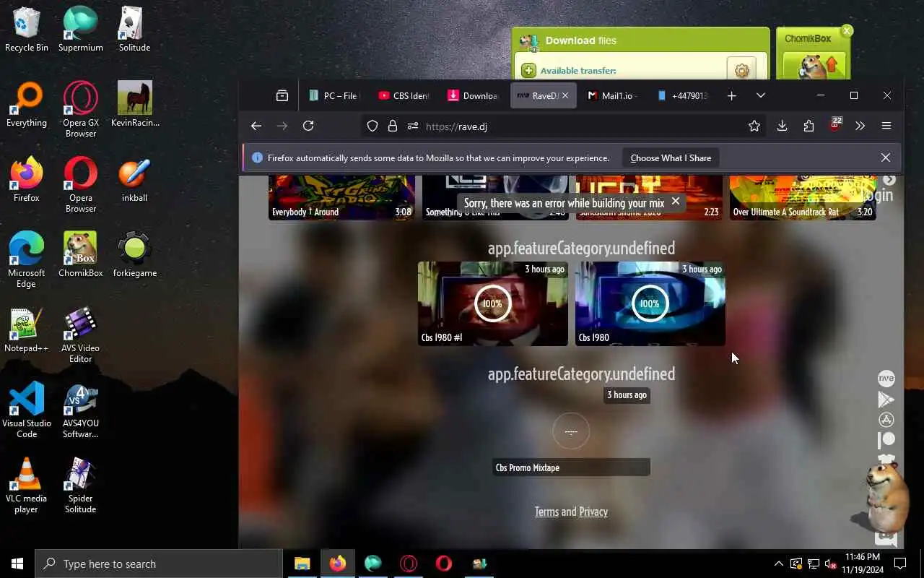The image size is (924, 578).
Task: Open the site permissions icon in address bar
Action: pyautogui.click(x=413, y=126)
